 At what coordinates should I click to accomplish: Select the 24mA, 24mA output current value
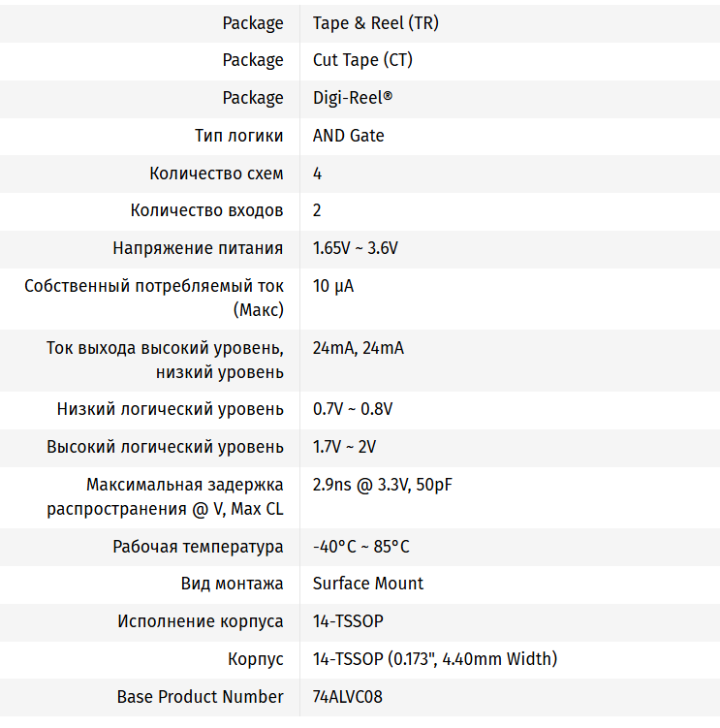tap(358, 348)
